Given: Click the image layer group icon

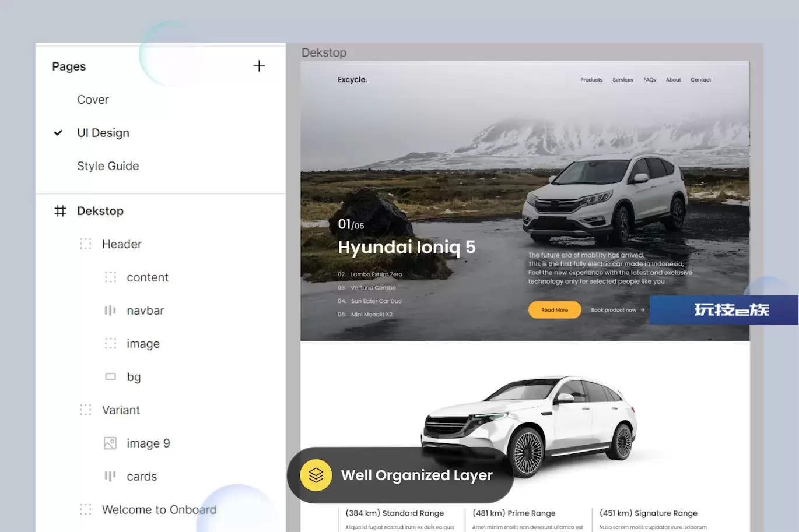Looking at the screenshot, I should pyautogui.click(x=110, y=344).
